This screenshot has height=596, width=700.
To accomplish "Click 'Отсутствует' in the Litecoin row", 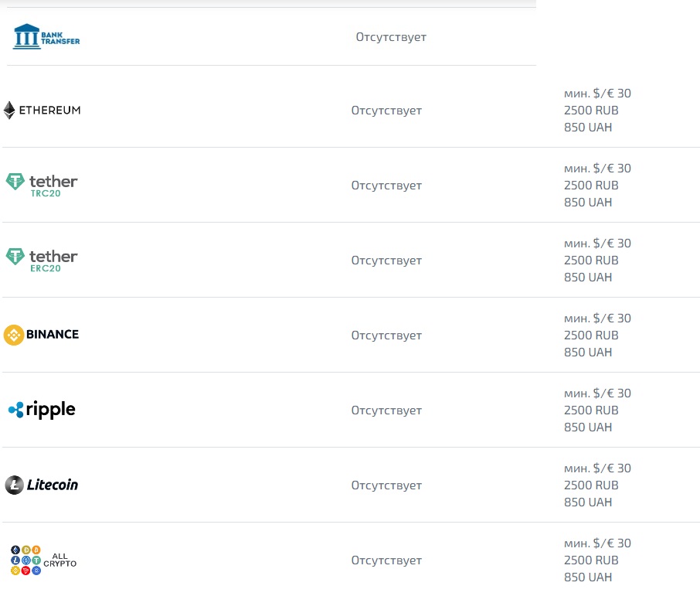I will coord(386,485).
